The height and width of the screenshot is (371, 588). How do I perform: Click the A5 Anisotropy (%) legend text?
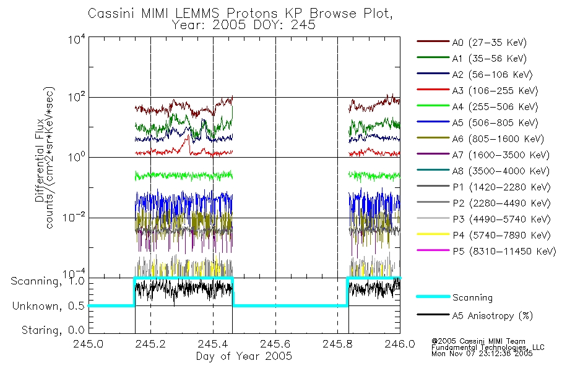click(493, 317)
